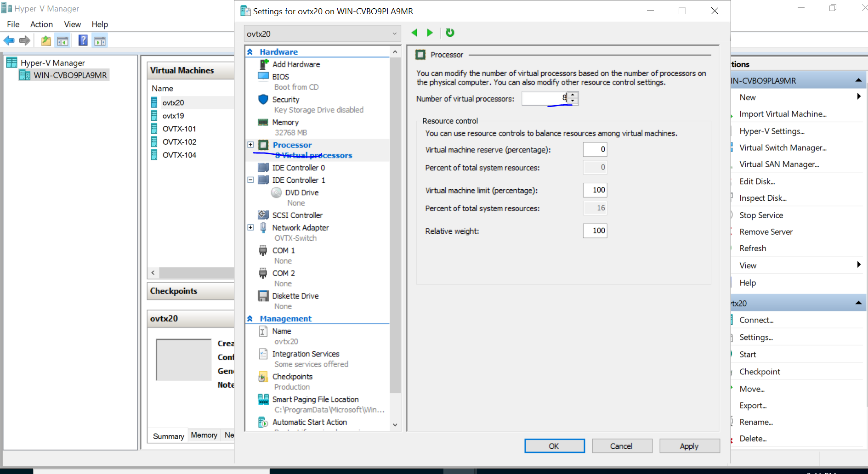The image size is (868, 474).
Task: Select Automatic Start Action
Action: (x=310, y=422)
